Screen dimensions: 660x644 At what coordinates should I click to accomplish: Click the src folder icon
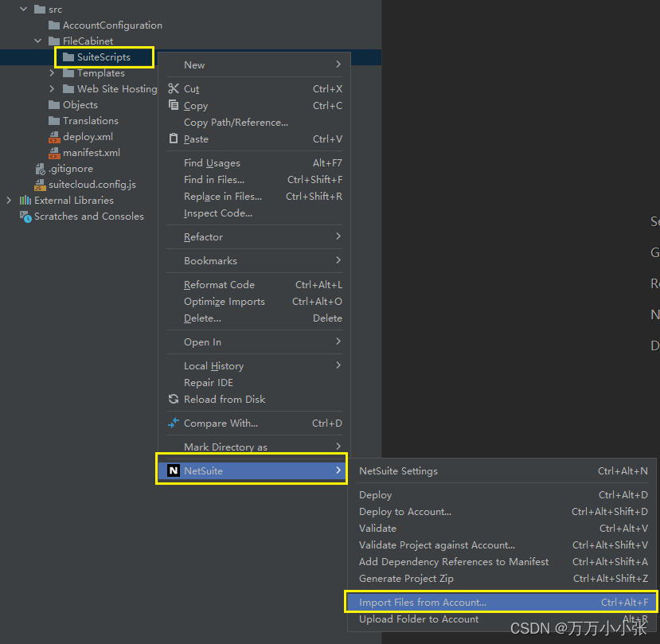tap(40, 10)
